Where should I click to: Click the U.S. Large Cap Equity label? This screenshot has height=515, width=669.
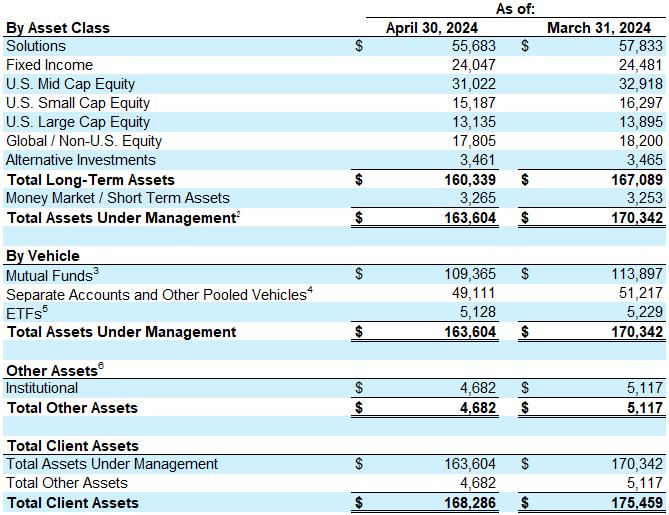[x=78, y=122]
